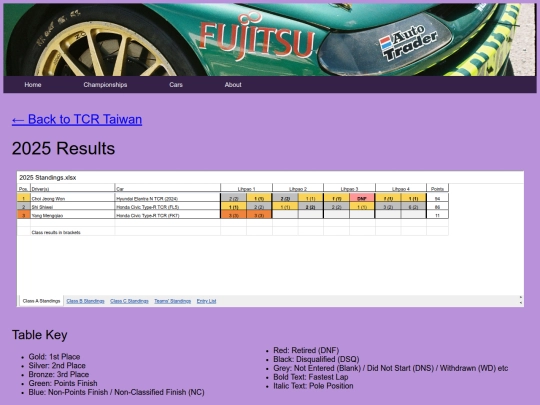Click the gold position 1 cell
This screenshot has width=540, height=405.
click(x=23, y=198)
